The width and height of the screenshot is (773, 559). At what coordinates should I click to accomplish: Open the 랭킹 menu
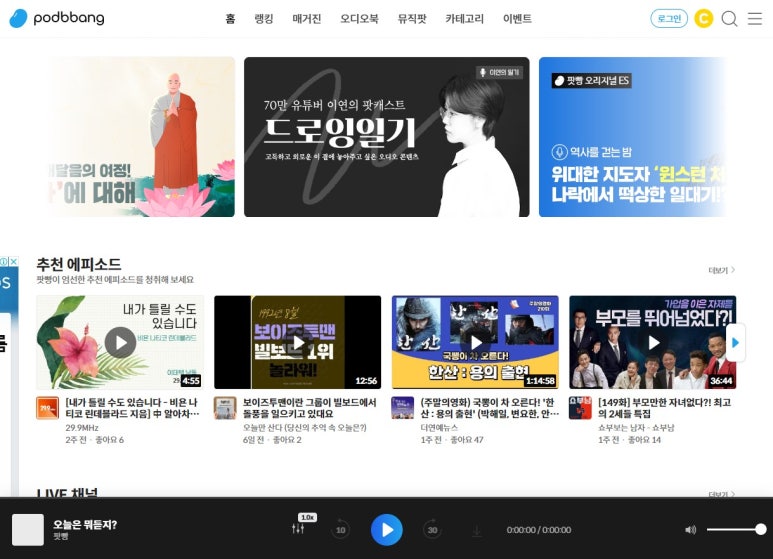pos(264,19)
